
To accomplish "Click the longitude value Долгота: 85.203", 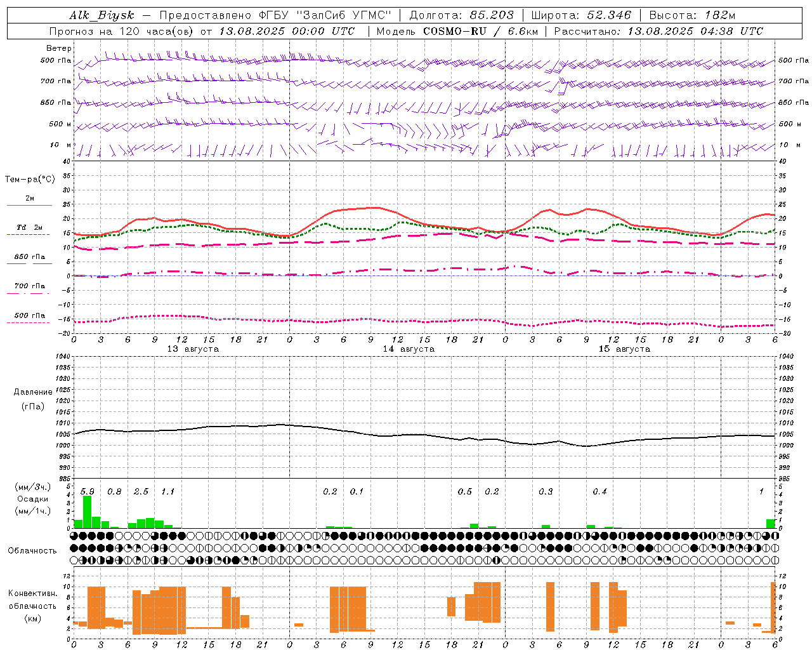I will pyautogui.click(x=462, y=16).
